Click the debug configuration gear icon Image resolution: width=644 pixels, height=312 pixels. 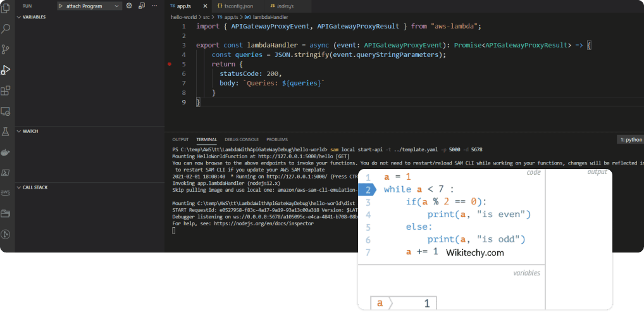point(129,6)
